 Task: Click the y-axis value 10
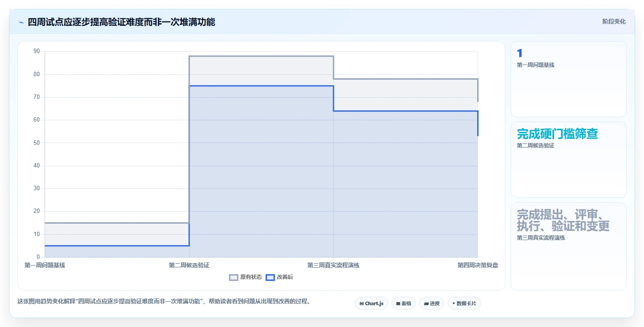[x=37, y=234]
